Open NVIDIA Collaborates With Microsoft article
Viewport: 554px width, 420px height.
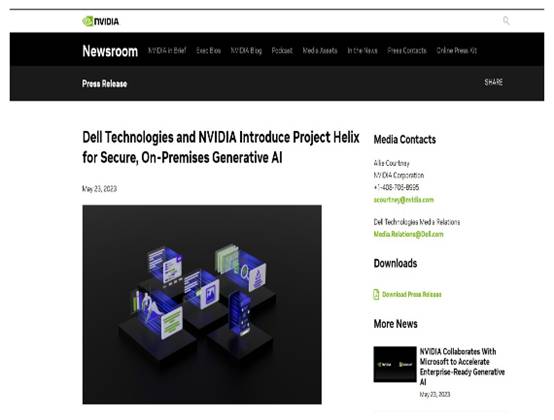click(x=462, y=367)
